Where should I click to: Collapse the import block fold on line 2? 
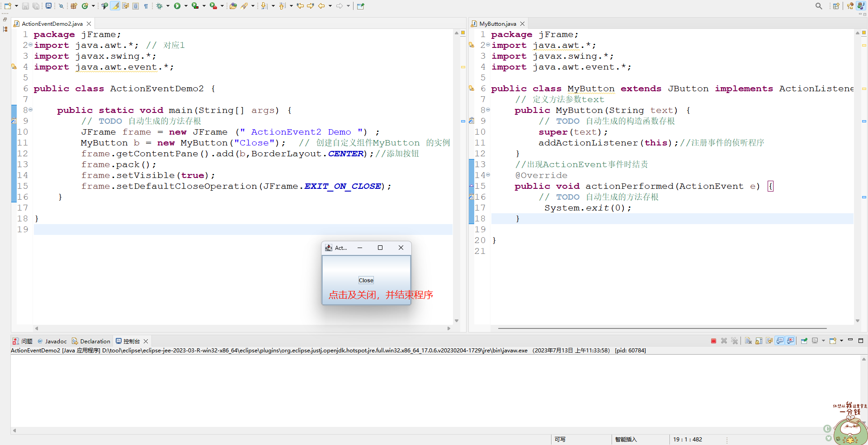(x=30, y=45)
